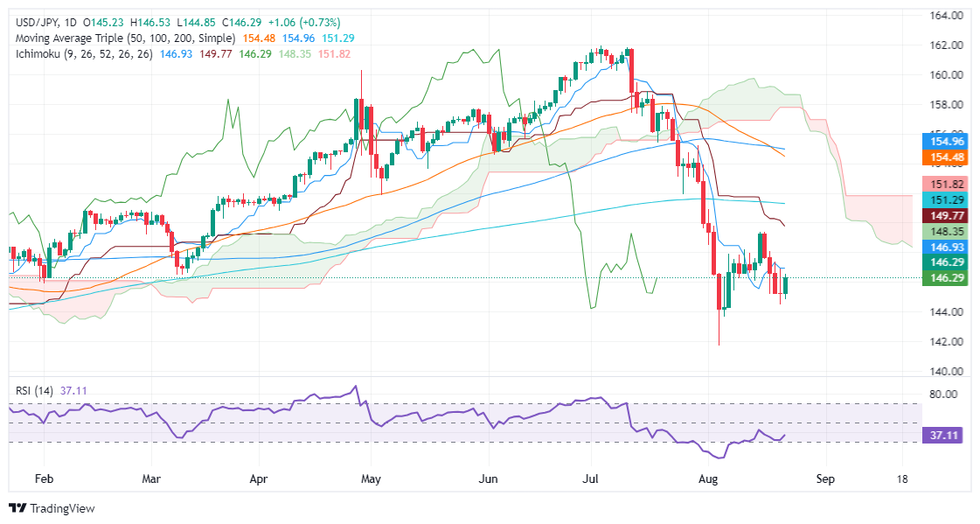Click the pink 151.82 price axis label
The width and height of the screenshot is (980, 524).
pyautogui.click(x=945, y=184)
